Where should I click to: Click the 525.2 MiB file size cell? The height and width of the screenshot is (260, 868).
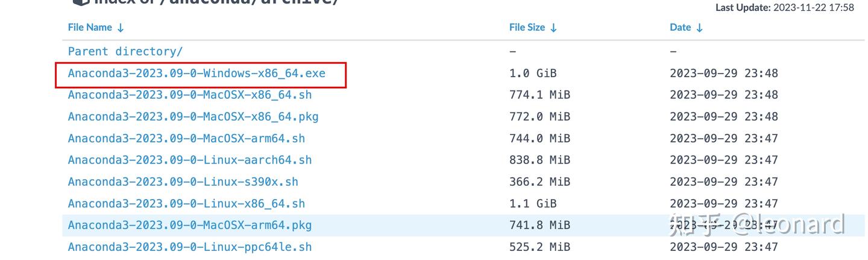[539, 247]
